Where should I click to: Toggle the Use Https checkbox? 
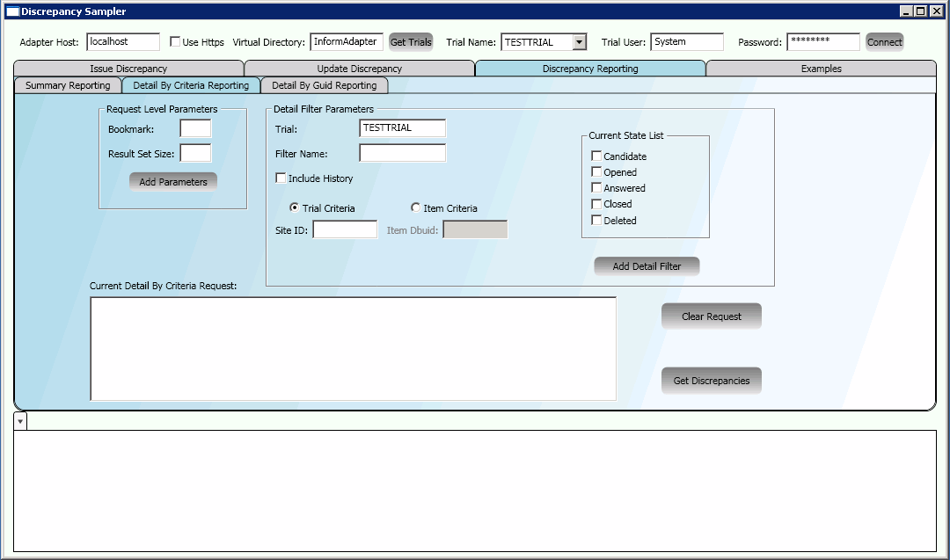[x=175, y=42]
